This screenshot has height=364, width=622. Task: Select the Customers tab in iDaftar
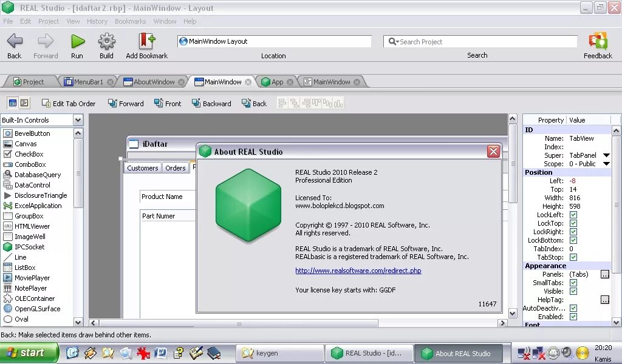142,168
